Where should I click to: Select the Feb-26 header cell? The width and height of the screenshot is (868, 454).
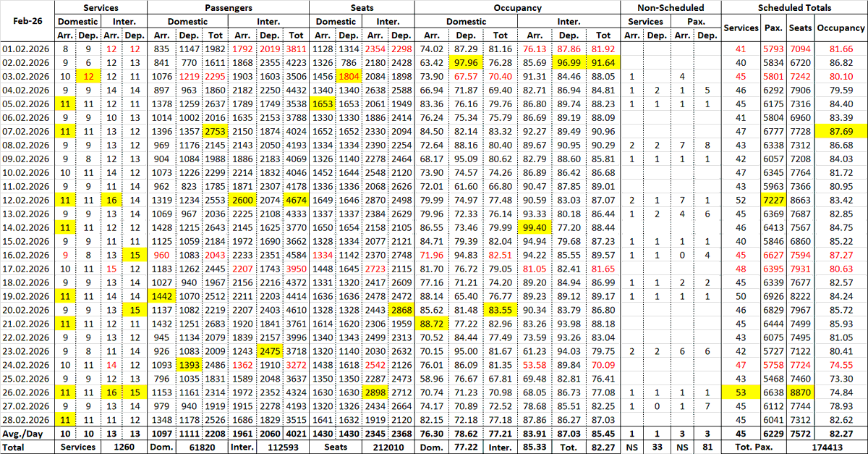point(27,22)
